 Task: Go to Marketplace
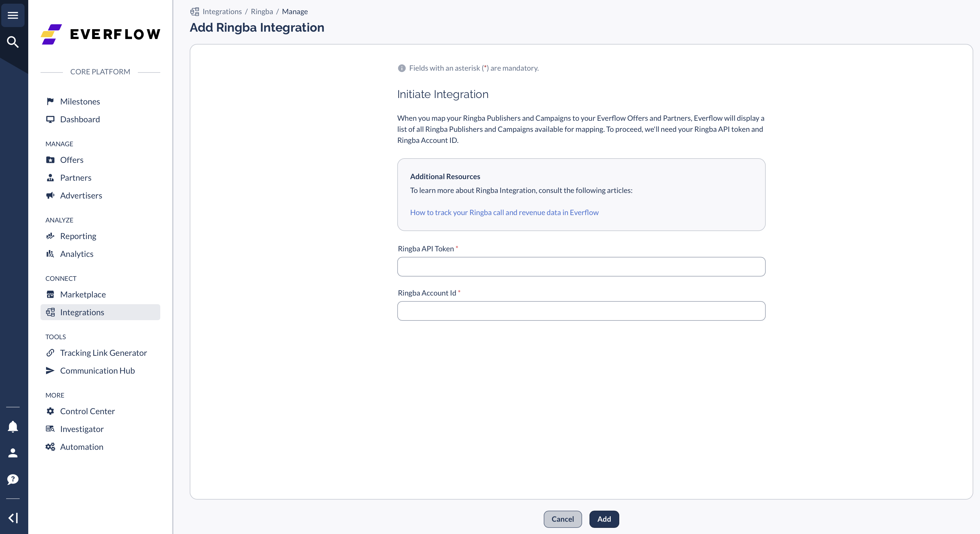(x=83, y=294)
